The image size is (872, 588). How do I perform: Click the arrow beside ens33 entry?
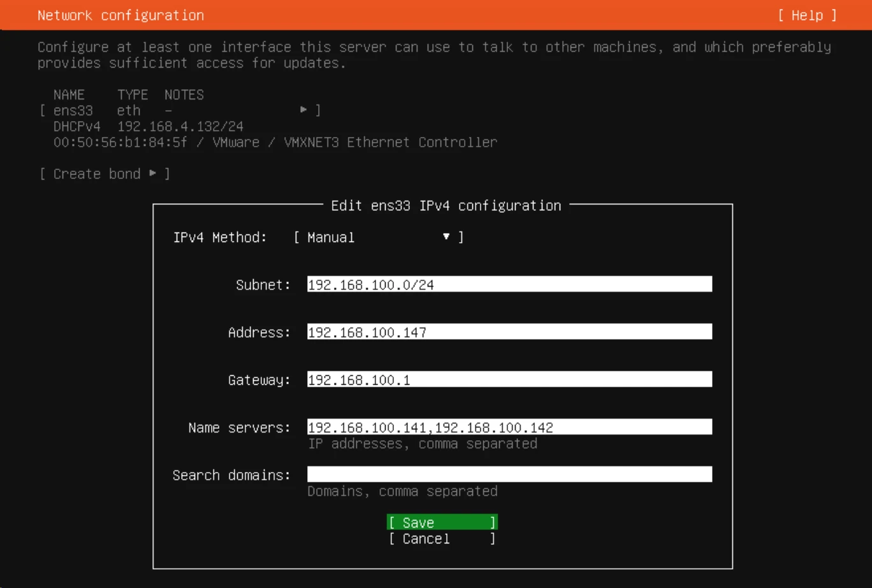click(x=304, y=110)
